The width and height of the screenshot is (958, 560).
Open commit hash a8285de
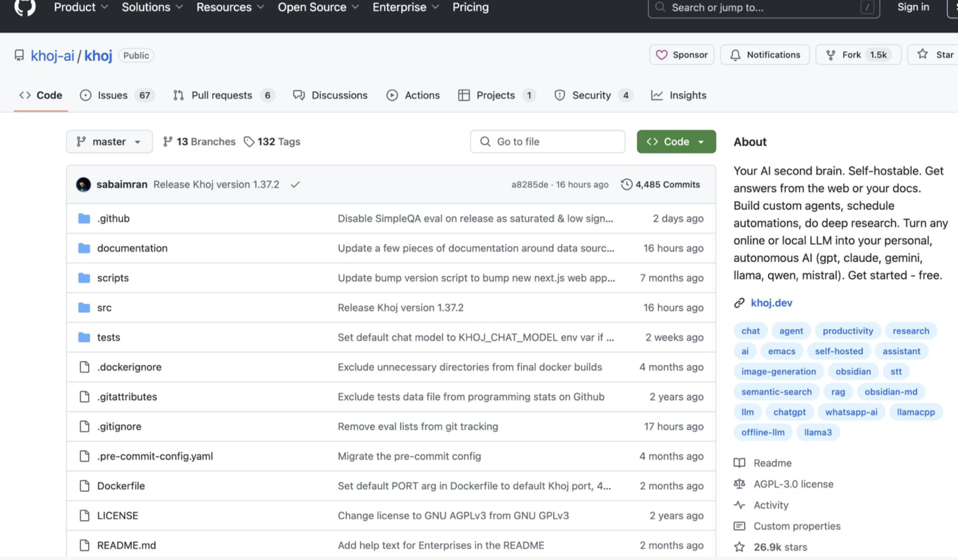(530, 184)
